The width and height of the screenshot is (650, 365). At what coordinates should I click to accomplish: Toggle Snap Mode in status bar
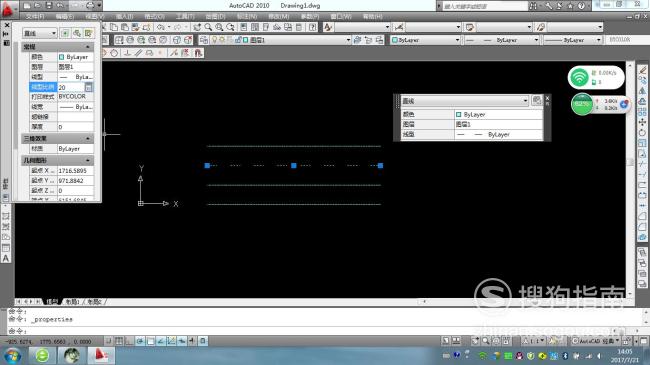tap(109, 341)
